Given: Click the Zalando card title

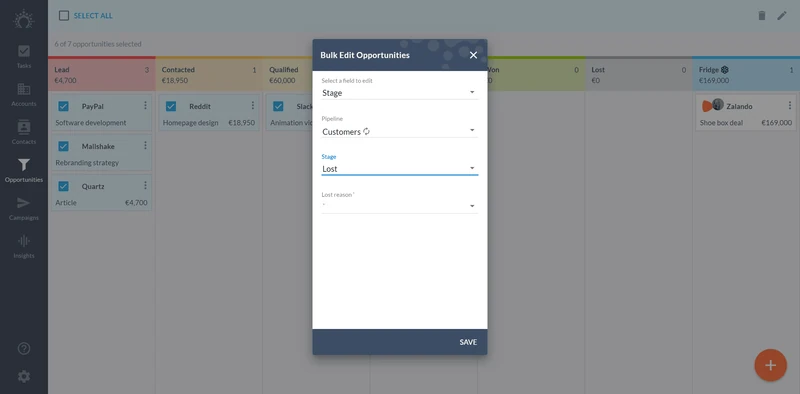Looking at the screenshot, I should click(x=739, y=107).
